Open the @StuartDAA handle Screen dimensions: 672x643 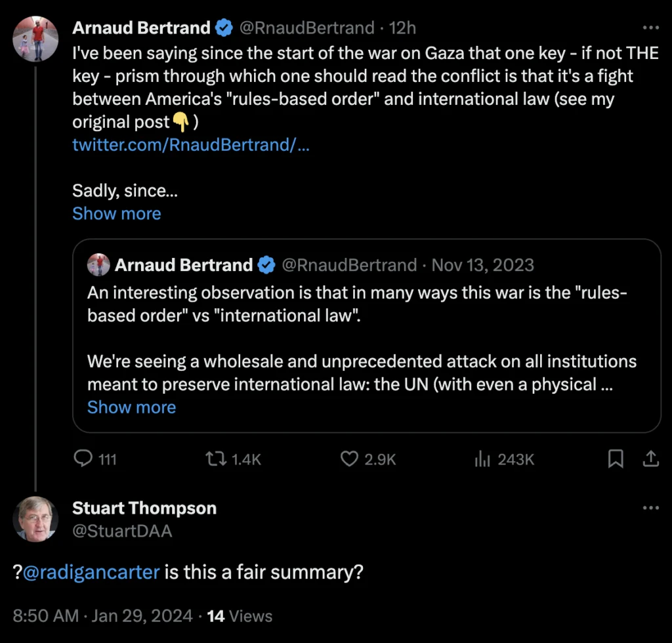click(122, 531)
